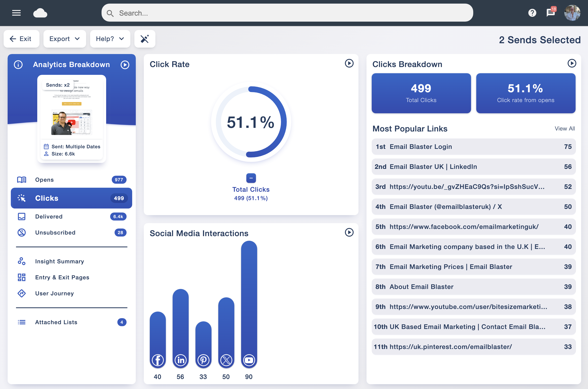This screenshot has height=389, width=588.
Task: Open the hamburger menu
Action: point(16,13)
